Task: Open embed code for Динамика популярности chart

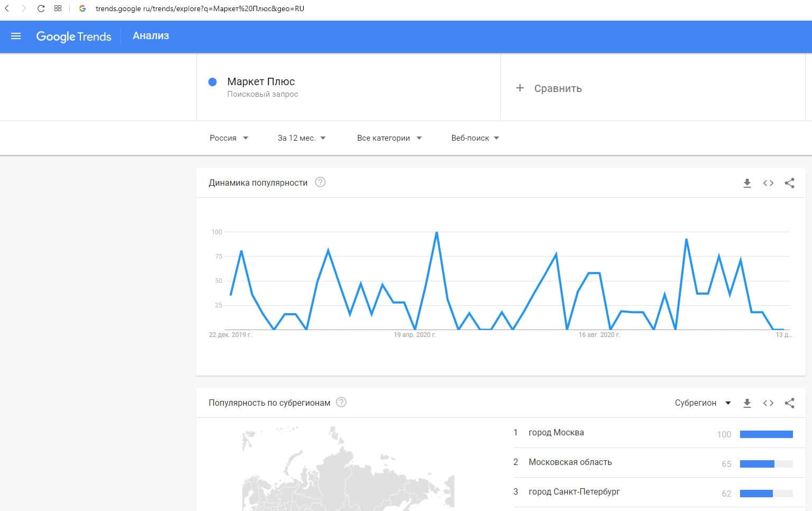Action: tap(768, 183)
